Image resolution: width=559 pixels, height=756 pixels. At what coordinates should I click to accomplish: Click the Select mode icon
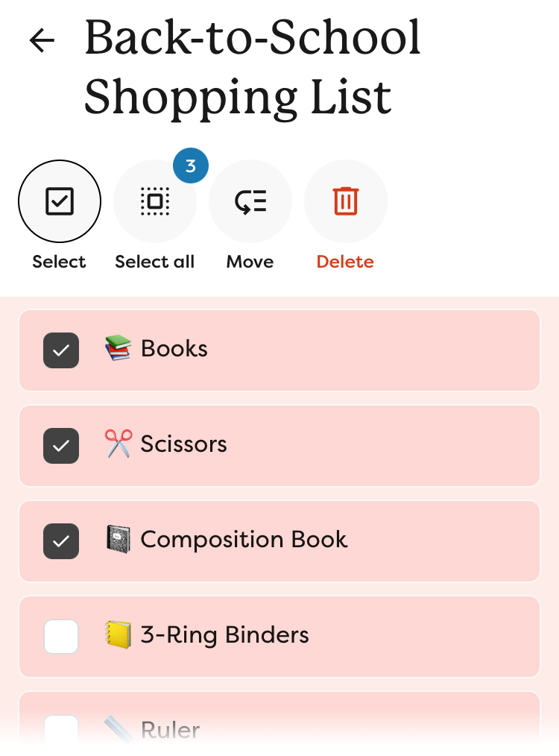[x=60, y=201]
